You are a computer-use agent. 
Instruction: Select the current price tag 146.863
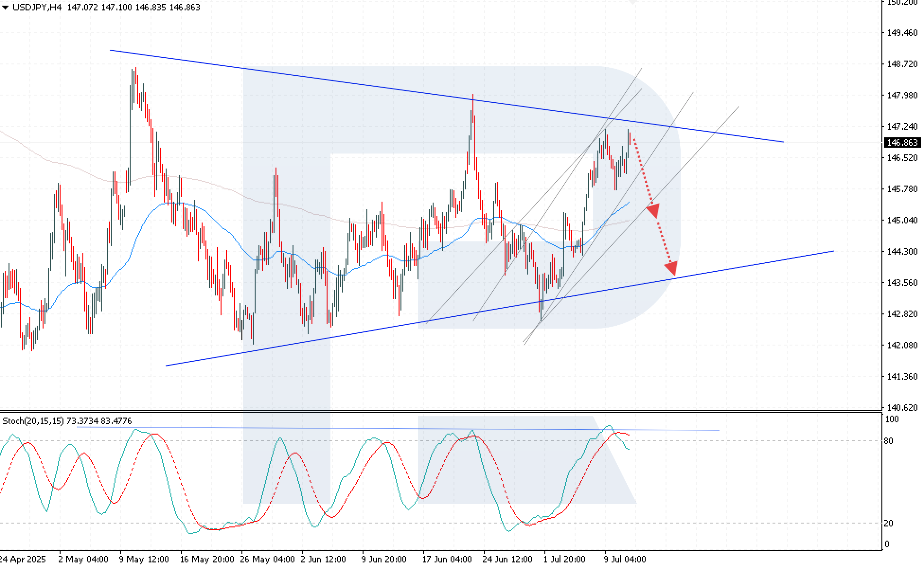coord(902,142)
